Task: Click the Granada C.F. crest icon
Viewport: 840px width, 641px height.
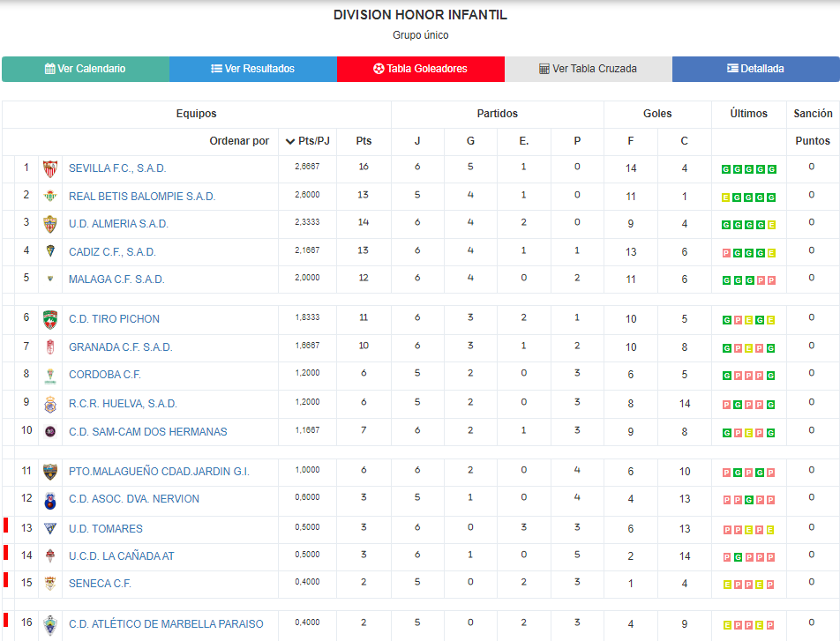Action: tap(50, 347)
